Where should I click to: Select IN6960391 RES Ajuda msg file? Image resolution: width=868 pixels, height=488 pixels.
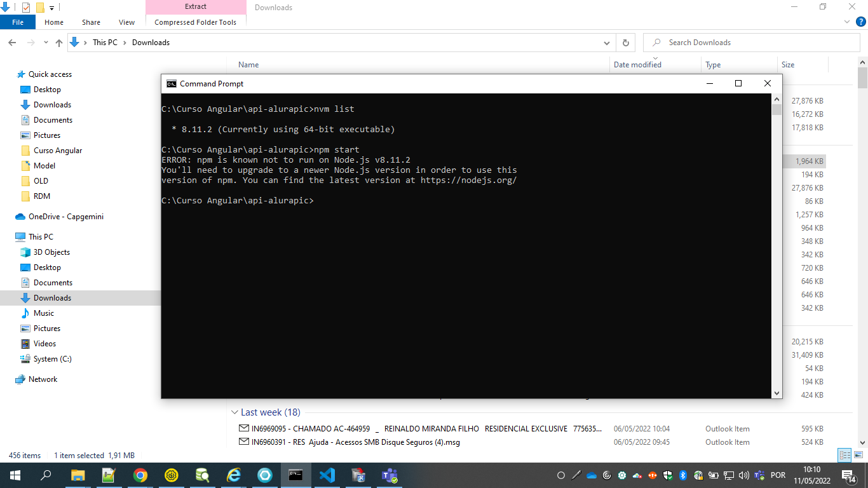coord(355,442)
